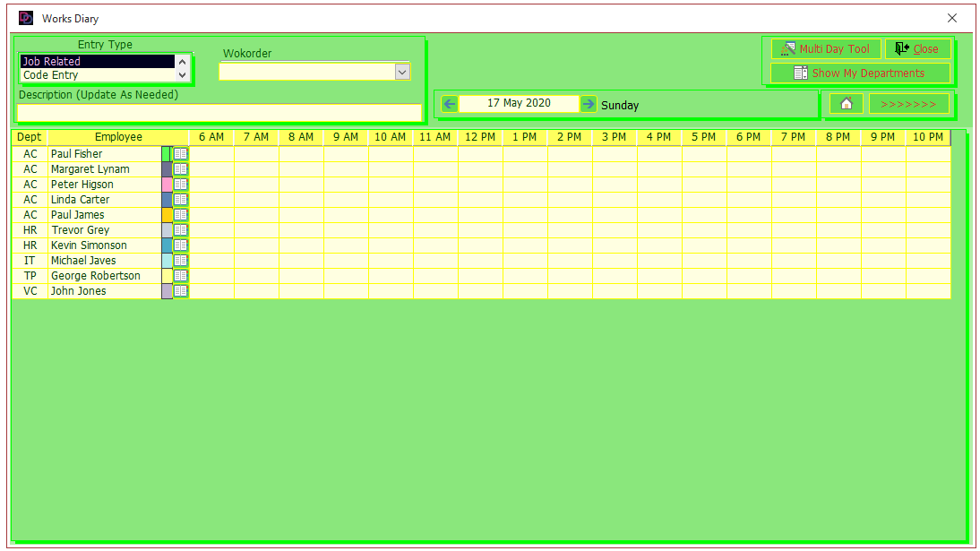This screenshot has height=551, width=980.
Task: Select Job Related entry type
Action: (x=98, y=61)
